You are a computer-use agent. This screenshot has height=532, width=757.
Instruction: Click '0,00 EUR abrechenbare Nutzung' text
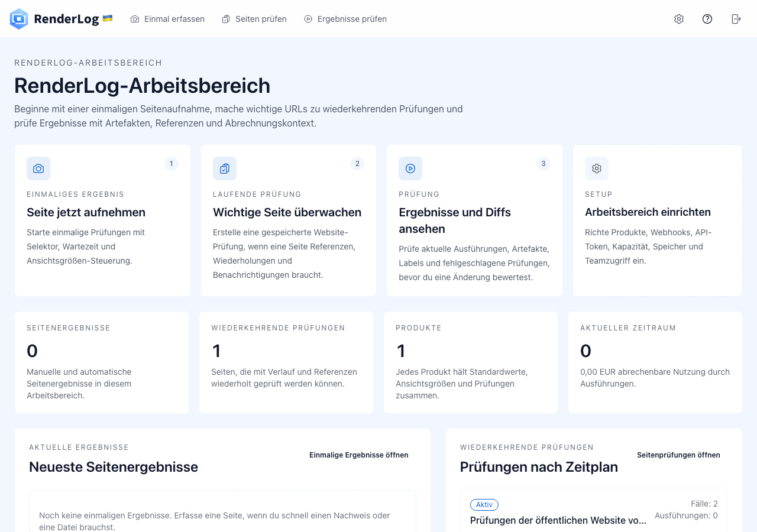point(655,378)
